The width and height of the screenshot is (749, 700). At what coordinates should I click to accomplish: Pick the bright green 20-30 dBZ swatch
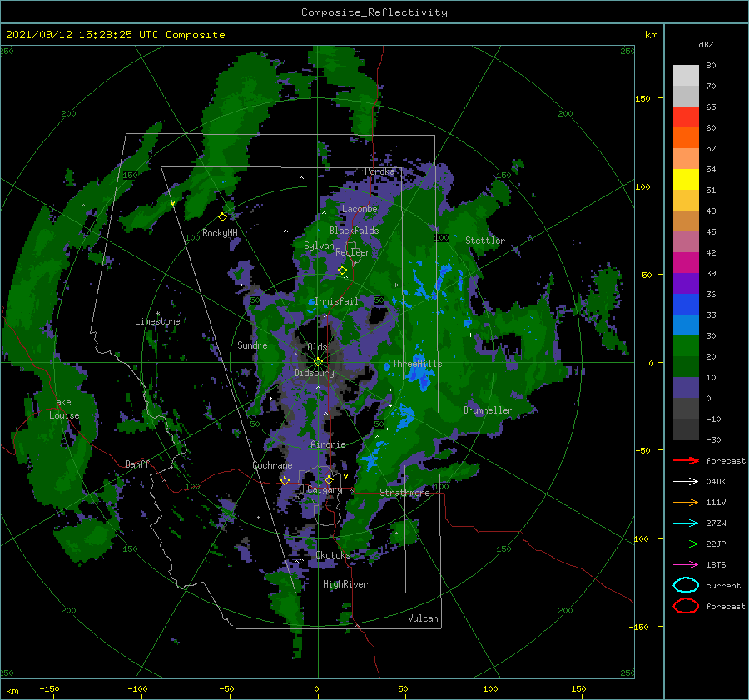(686, 346)
